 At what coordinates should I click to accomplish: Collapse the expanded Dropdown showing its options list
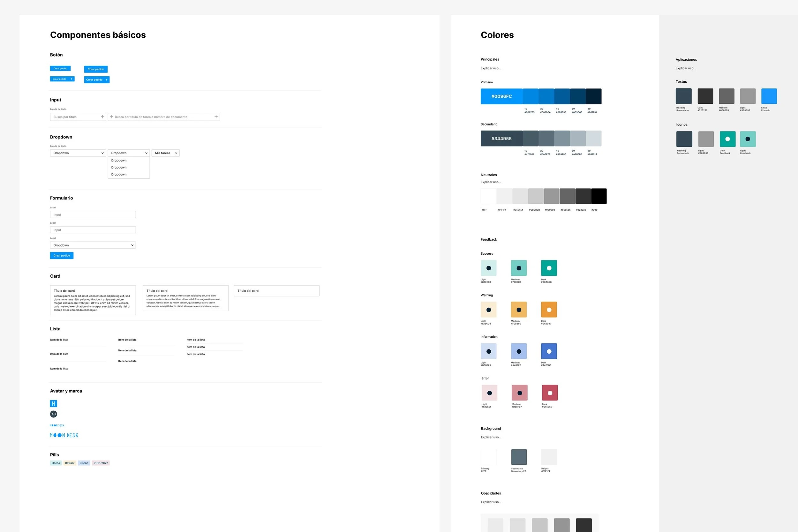[x=129, y=153]
